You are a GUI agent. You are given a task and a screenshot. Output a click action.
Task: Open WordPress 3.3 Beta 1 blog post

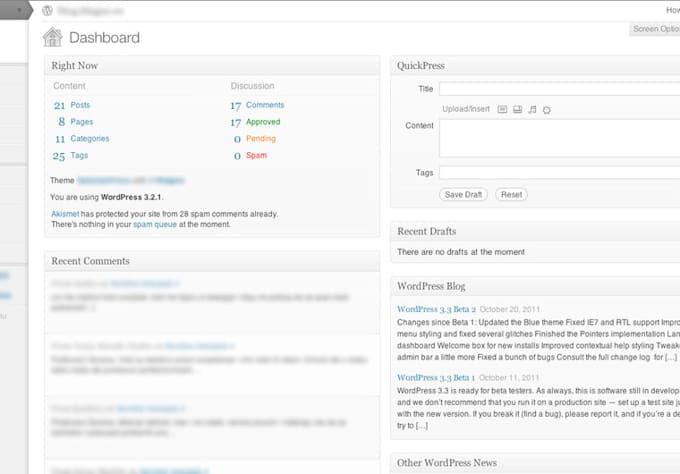pyautogui.click(x=436, y=378)
